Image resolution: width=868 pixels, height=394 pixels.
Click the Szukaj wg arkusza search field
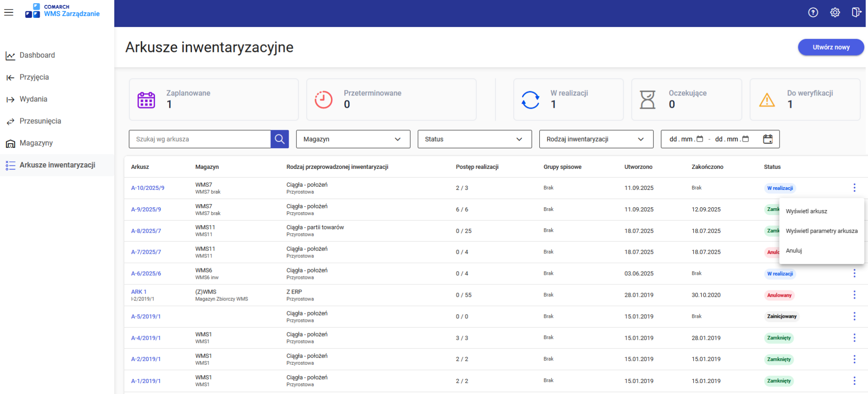point(200,139)
